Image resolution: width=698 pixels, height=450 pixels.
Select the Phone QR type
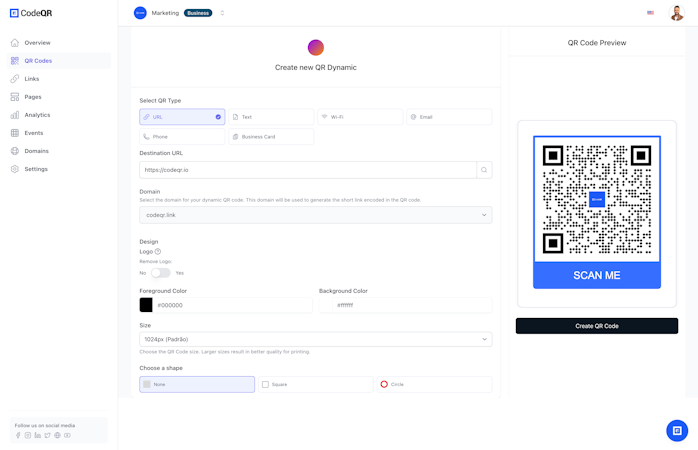click(x=182, y=137)
